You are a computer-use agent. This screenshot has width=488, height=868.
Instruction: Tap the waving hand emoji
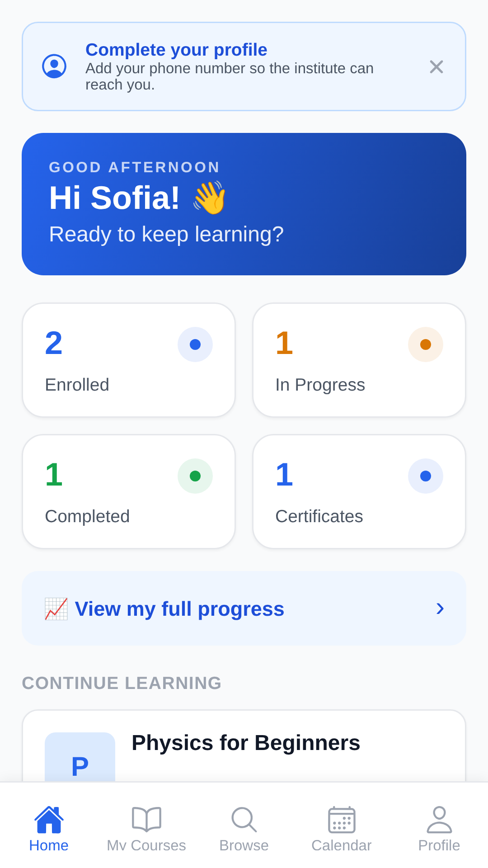click(209, 198)
